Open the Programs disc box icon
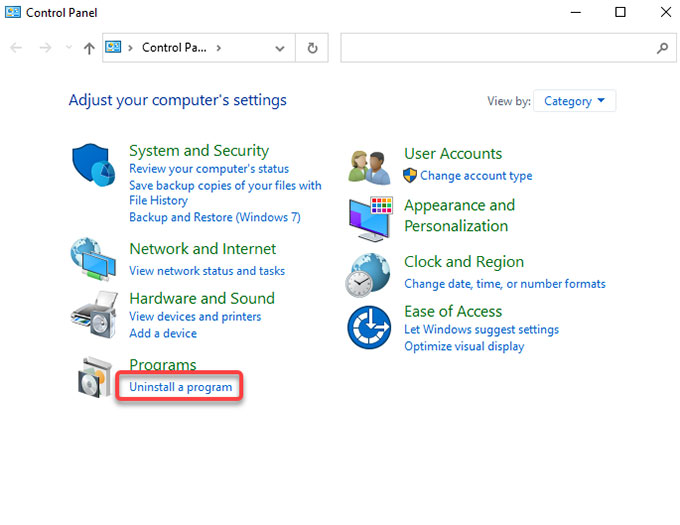680x525 pixels. click(93, 377)
